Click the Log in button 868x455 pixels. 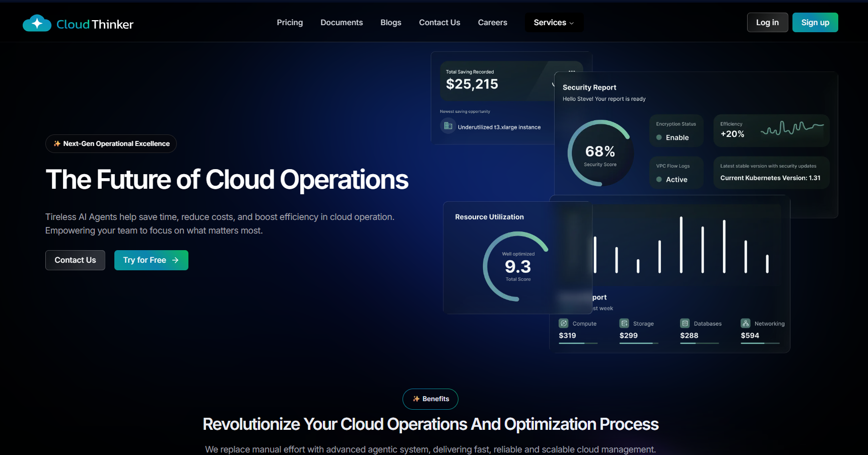point(767,23)
